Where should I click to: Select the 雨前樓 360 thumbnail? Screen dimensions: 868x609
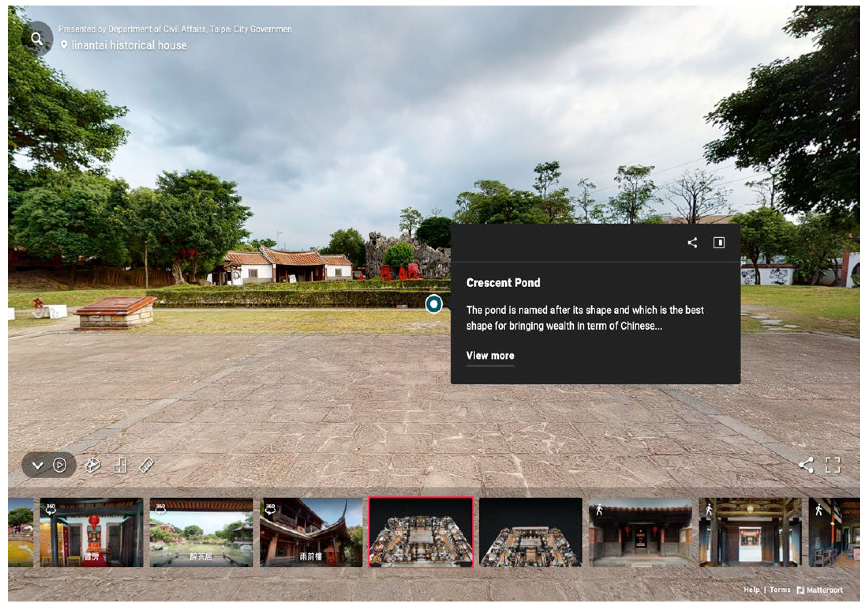pyautogui.click(x=311, y=532)
